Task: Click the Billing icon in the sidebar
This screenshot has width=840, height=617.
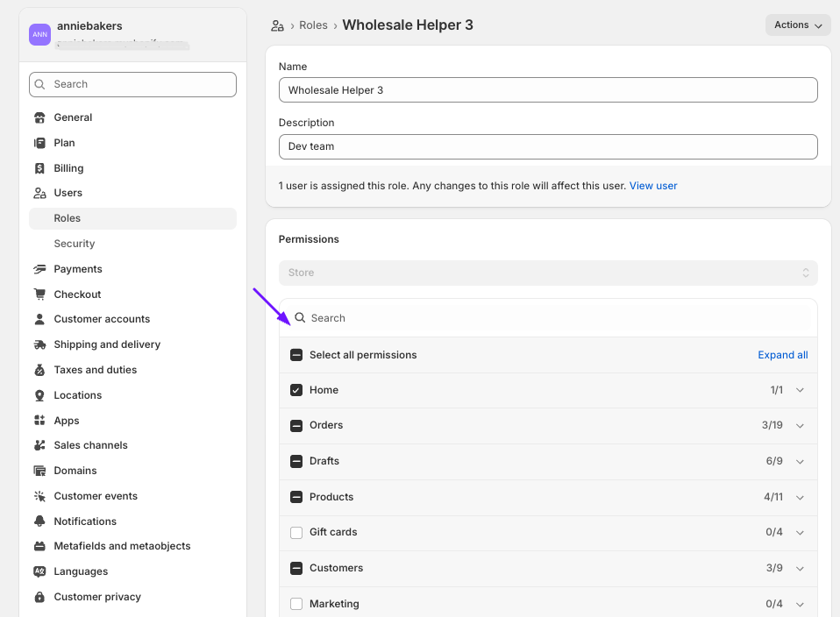Action: point(39,168)
